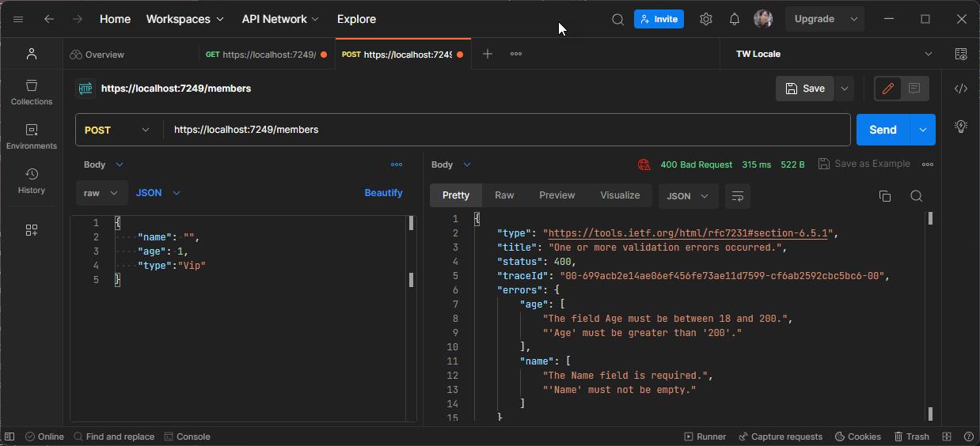Viewport: 980px width, 446px height.
Task: Switch to the Overview tab
Action: coord(97,55)
